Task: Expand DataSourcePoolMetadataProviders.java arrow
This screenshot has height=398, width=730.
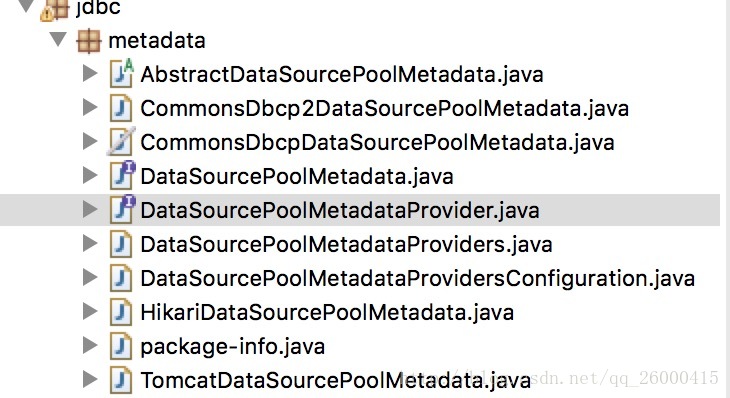Action: click(90, 243)
